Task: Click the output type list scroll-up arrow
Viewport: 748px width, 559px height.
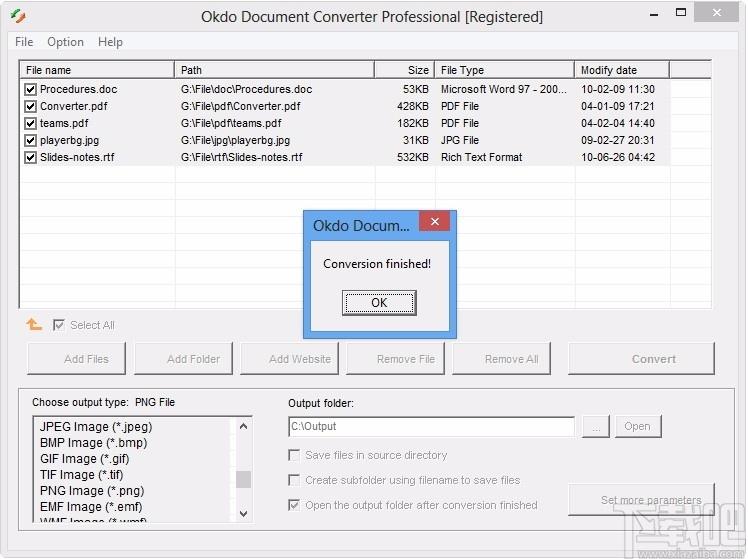Action: (243, 426)
